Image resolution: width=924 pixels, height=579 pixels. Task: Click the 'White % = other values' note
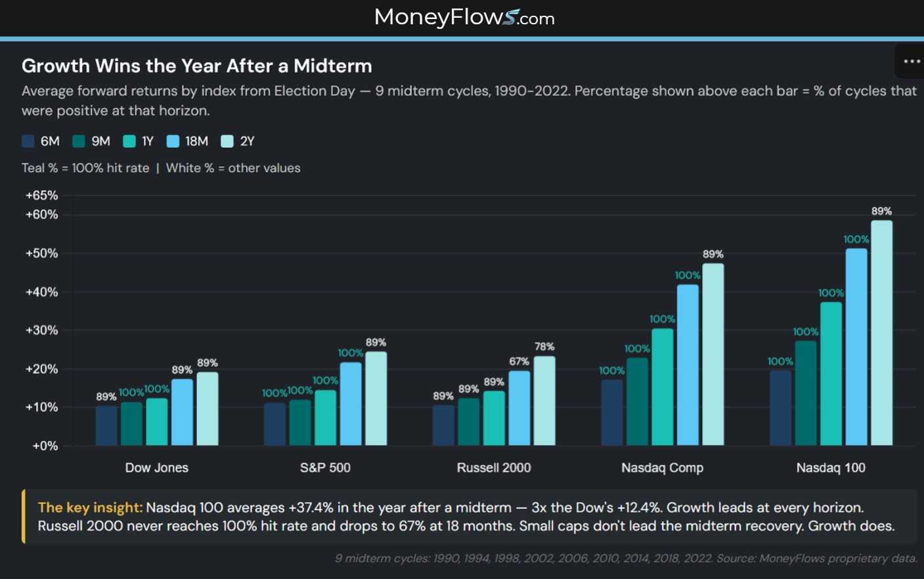(233, 168)
